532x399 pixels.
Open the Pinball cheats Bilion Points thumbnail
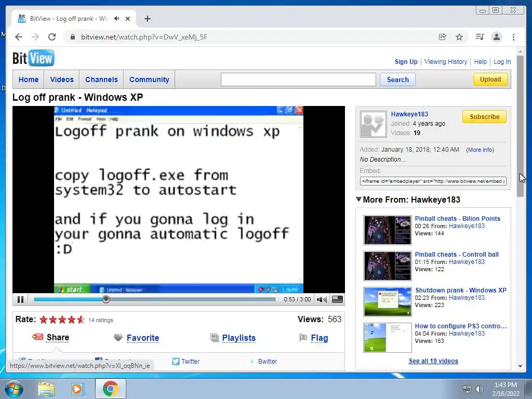tap(388, 230)
